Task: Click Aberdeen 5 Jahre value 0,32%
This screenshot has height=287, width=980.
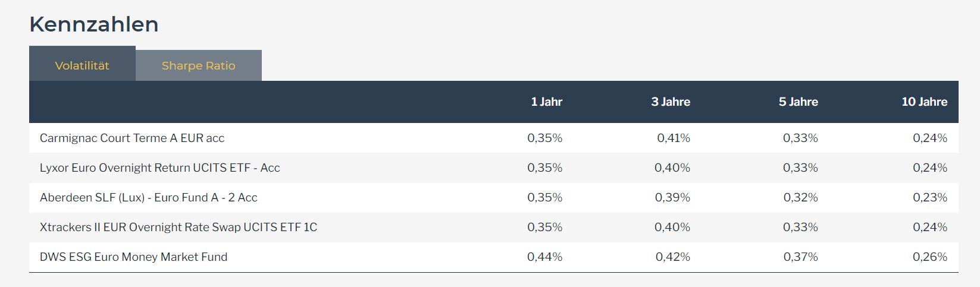Action: [x=800, y=197]
